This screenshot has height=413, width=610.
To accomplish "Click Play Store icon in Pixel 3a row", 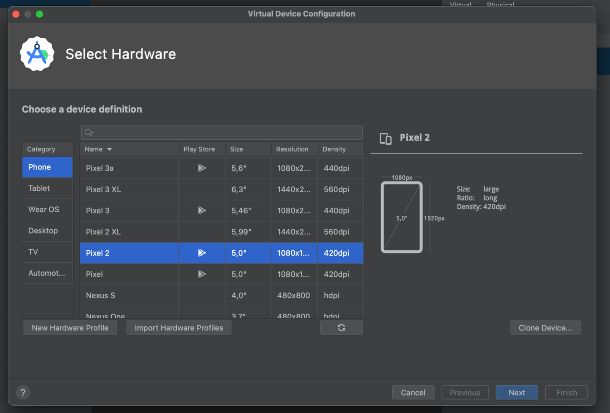I will (x=202, y=168).
